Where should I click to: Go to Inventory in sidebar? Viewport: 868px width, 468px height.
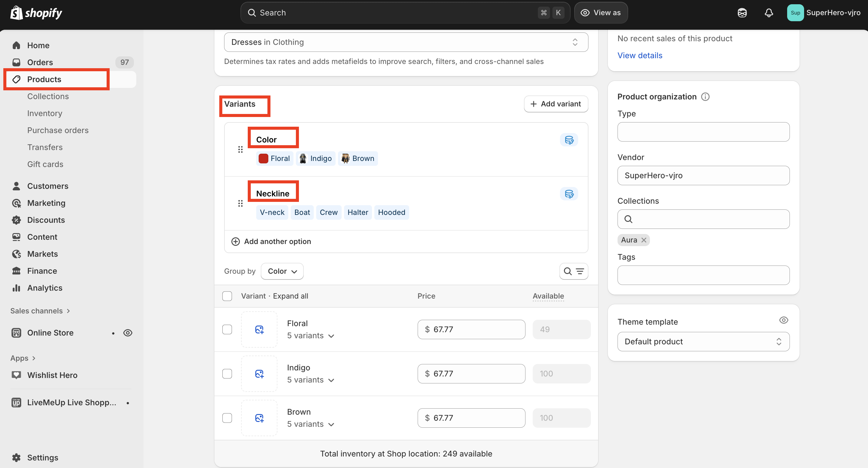[45, 113]
